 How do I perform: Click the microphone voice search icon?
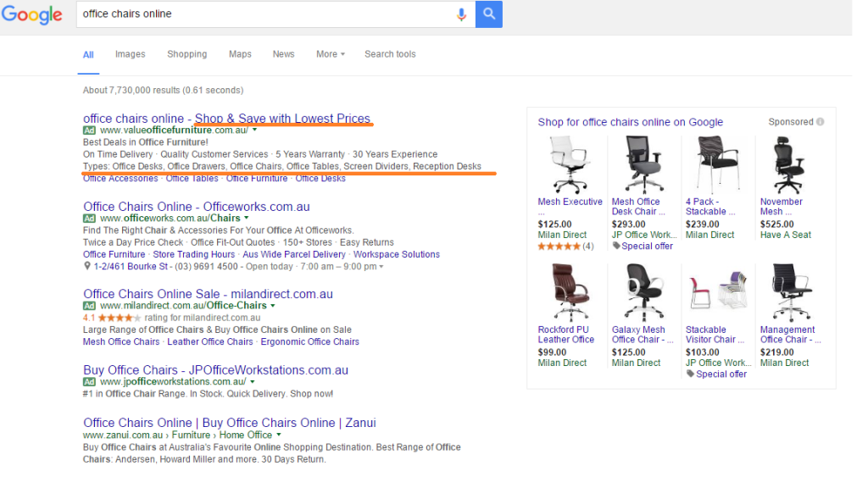(462, 14)
